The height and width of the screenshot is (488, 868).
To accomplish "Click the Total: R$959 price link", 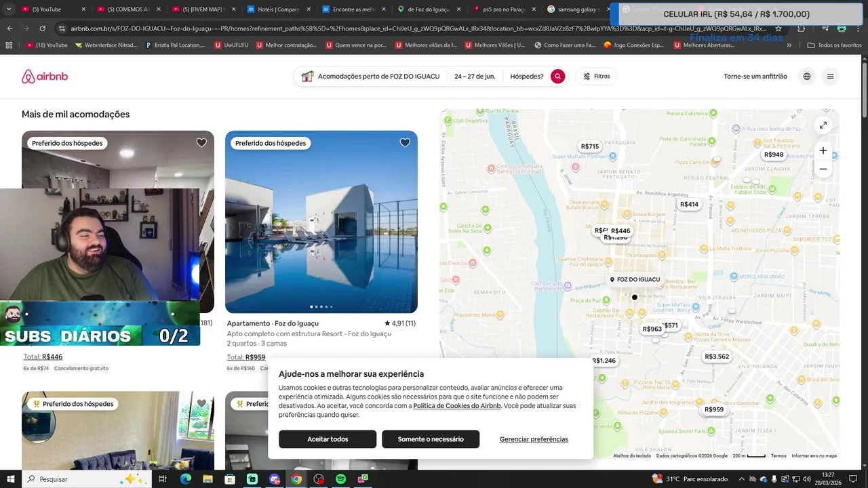I will pyautogui.click(x=246, y=357).
